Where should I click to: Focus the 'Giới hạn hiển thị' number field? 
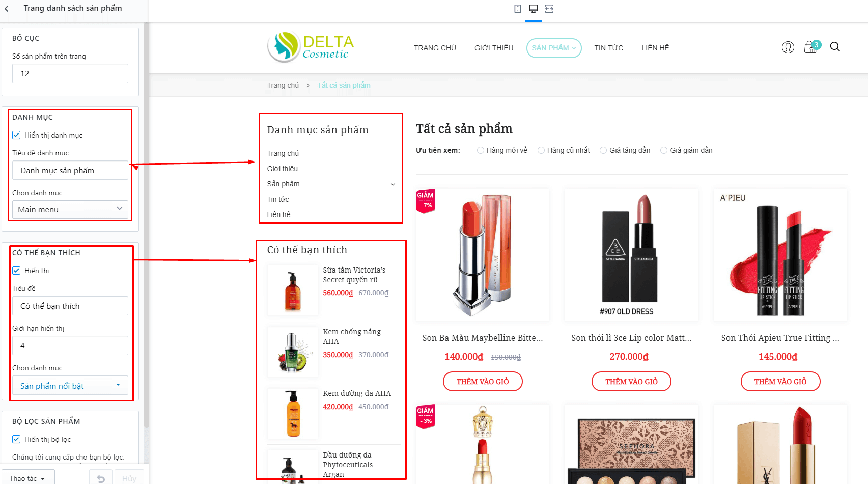(70, 345)
